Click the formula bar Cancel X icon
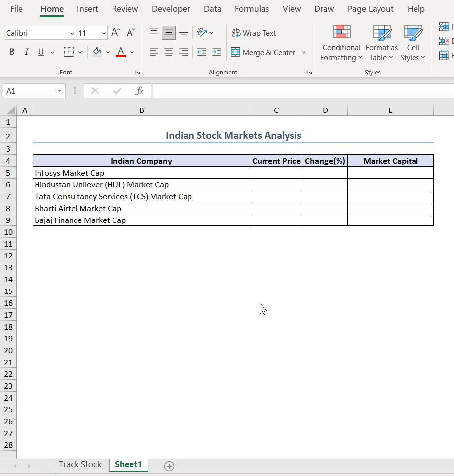This screenshot has width=454, height=476. coord(95,91)
